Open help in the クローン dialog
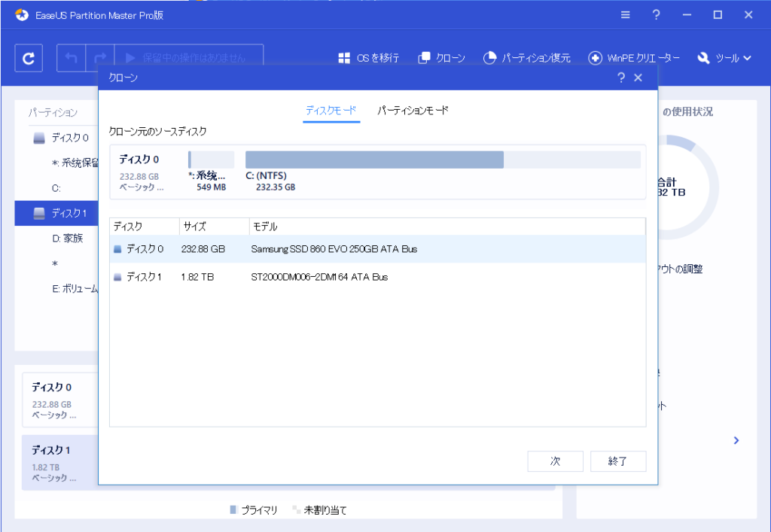Screen dimensions: 771x532 (x=621, y=78)
